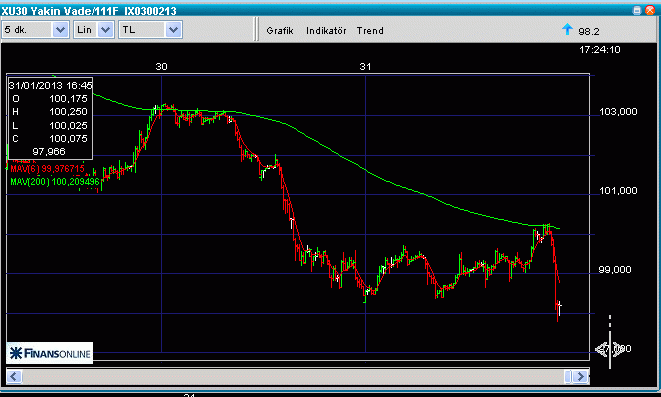Screen dimensions: 661x397
Task: Click the scrollbar left arrow button
Action: coord(14,376)
